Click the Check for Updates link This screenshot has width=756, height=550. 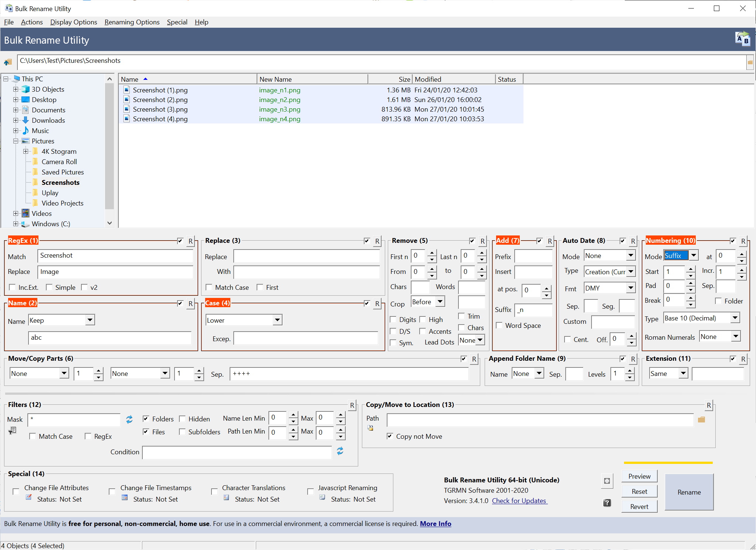pos(519,500)
